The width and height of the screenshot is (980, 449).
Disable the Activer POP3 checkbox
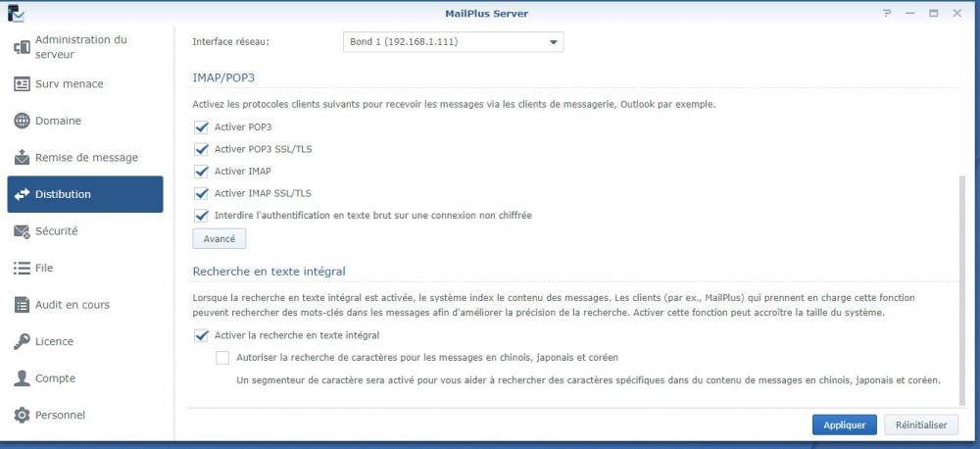point(201,126)
